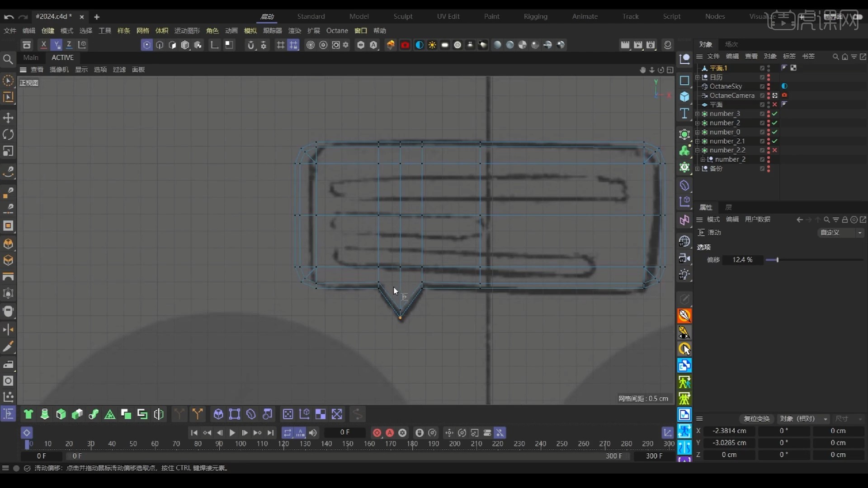
Task: Switch to the Sculpt layout tab
Action: (403, 16)
